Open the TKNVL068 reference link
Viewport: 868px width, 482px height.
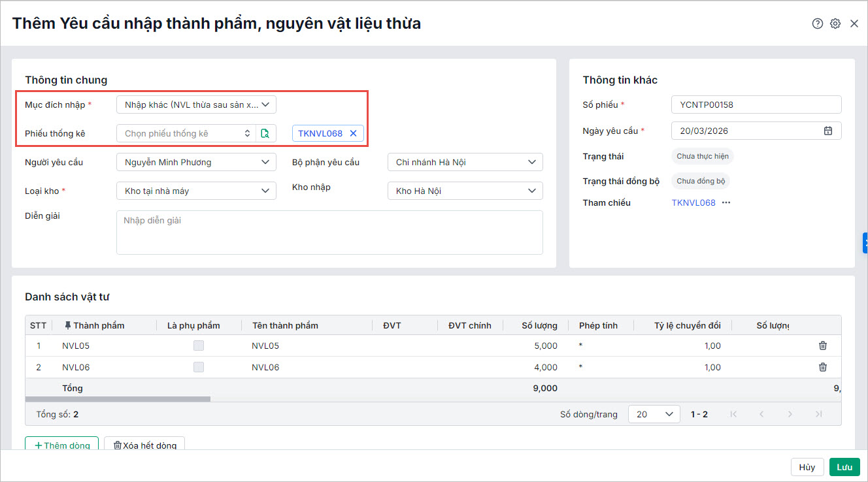(693, 203)
